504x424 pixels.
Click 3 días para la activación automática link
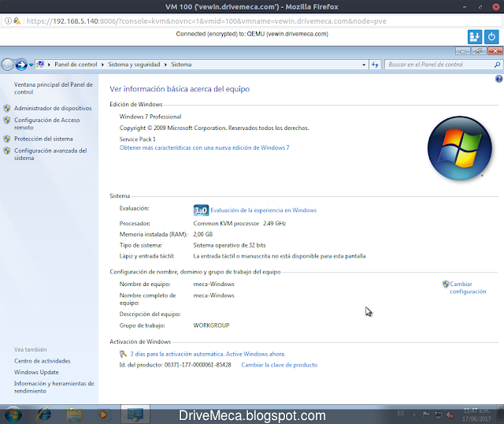pos(208,354)
